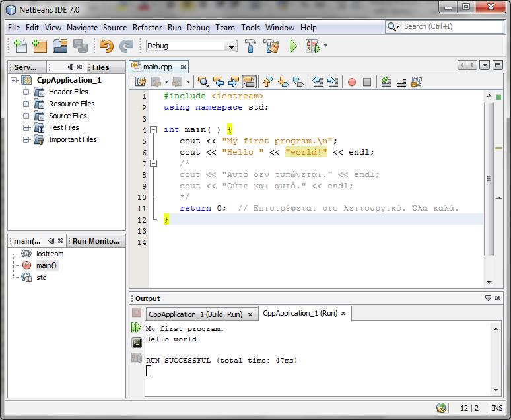Click the INS insert mode indicator
The width and height of the screenshot is (511, 420).
(496, 408)
